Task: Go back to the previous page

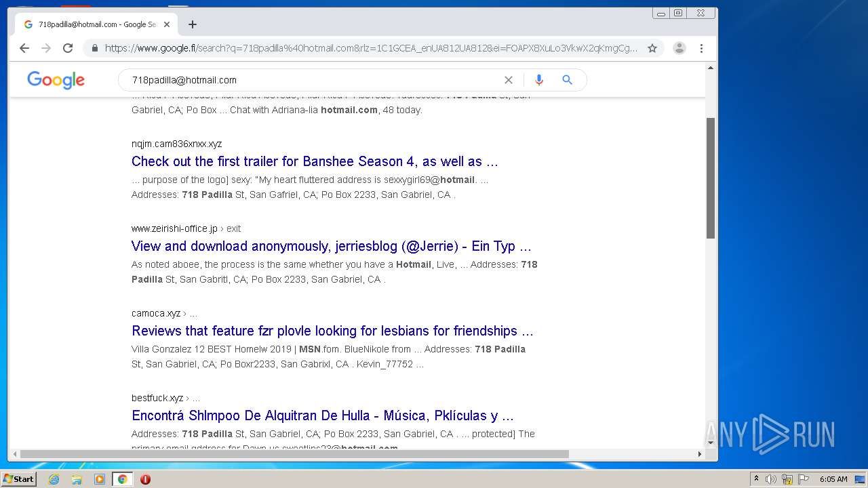Action: (24, 48)
